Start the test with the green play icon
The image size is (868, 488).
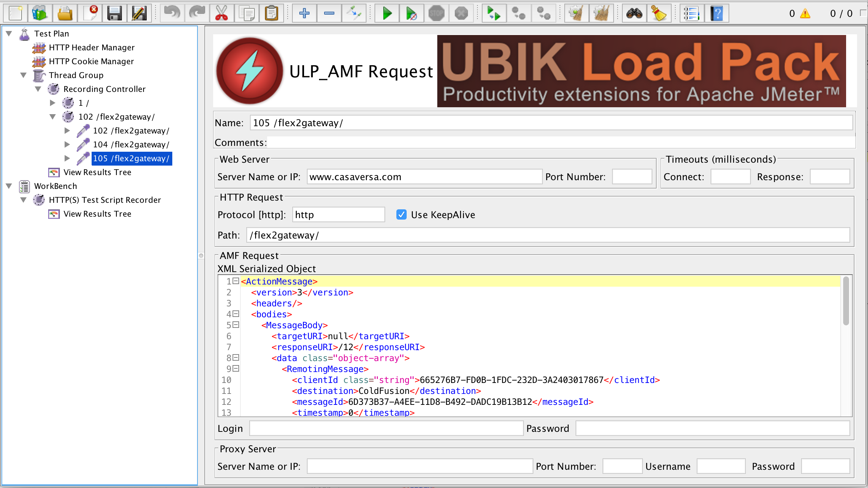point(387,13)
